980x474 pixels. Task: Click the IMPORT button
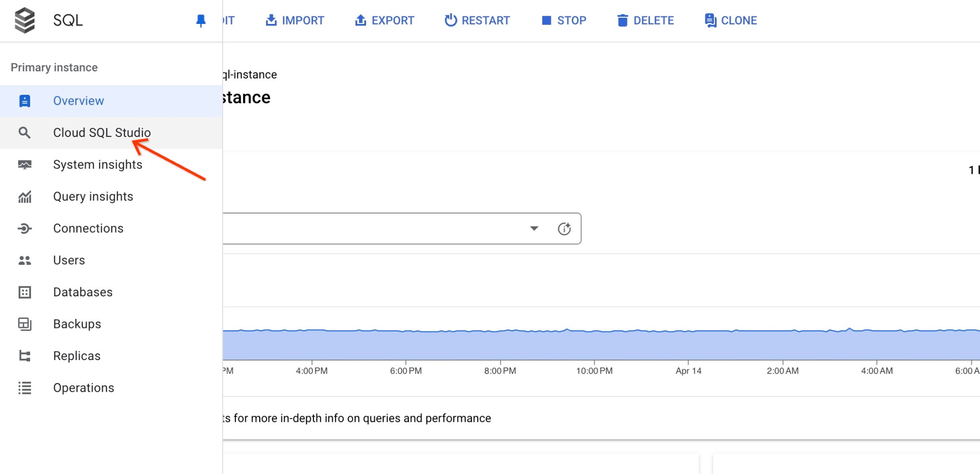[x=295, y=21]
